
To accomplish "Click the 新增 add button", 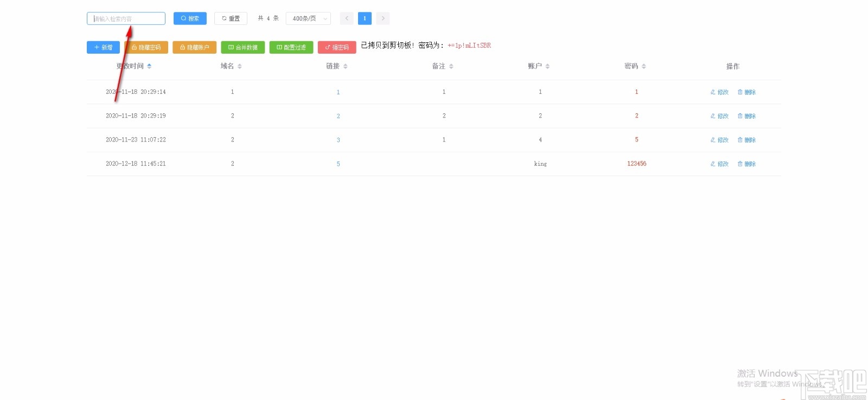I will click(103, 48).
